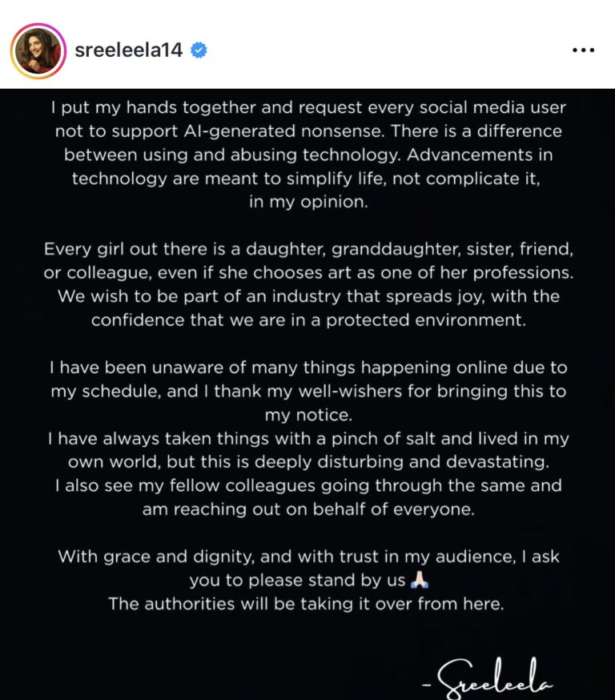Image resolution: width=615 pixels, height=700 pixels.
Task: Click the line "deeply disturbing and devastating"
Action: pyautogui.click(x=308, y=462)
